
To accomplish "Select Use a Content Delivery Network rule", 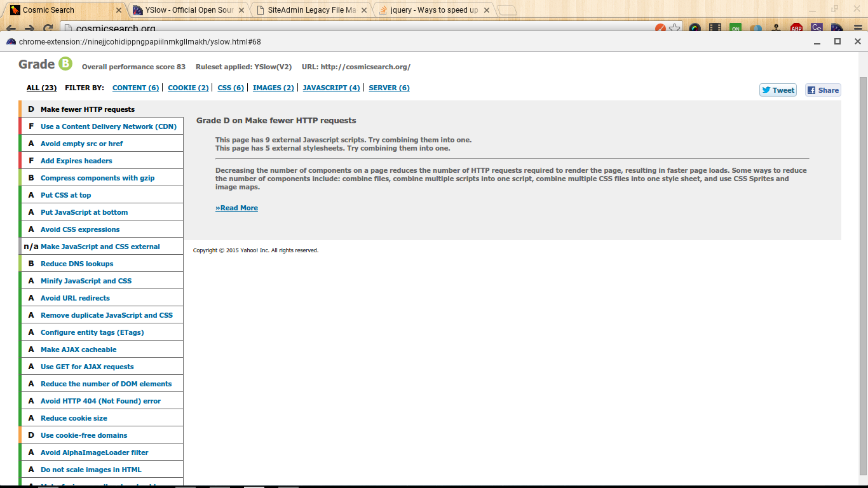I will (x=101, y=126).
